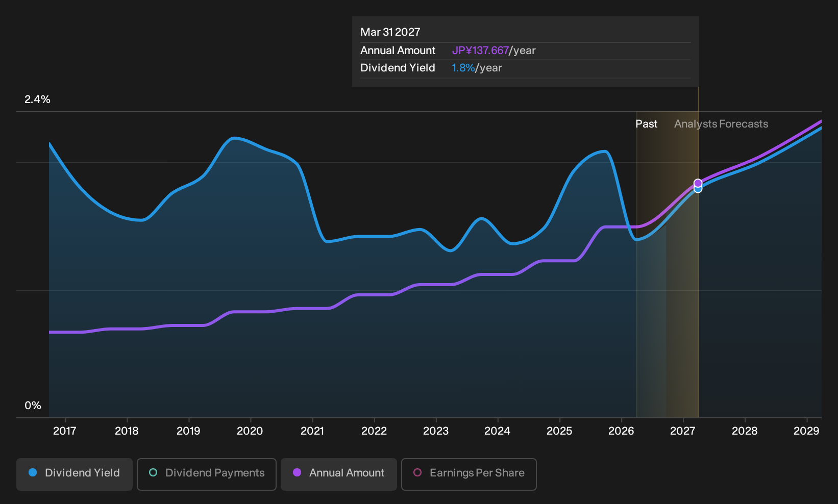Click the Past section label
Screen dimensions: 838x504
click(646, 124)
